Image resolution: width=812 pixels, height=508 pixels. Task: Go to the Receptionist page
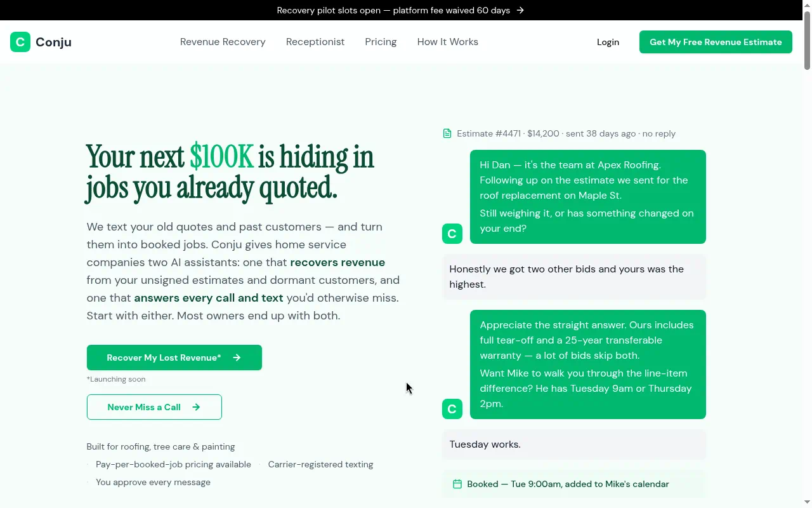[x=315, y=42]
